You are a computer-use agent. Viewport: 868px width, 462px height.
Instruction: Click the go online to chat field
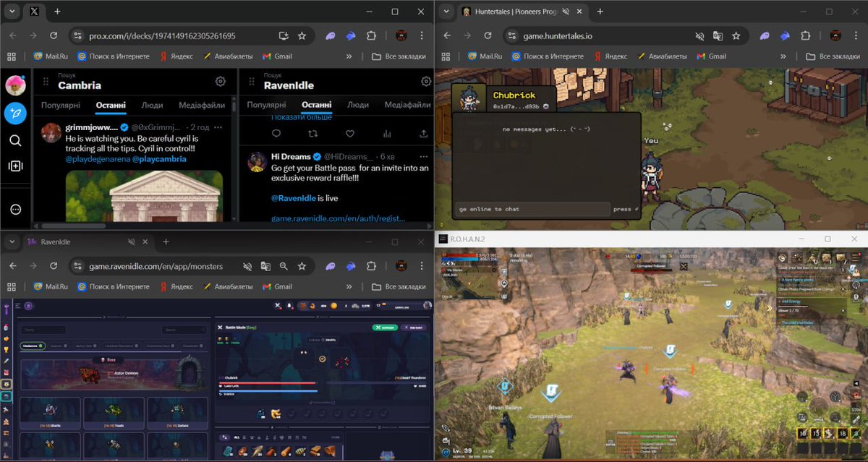click(x=532, y=209)
